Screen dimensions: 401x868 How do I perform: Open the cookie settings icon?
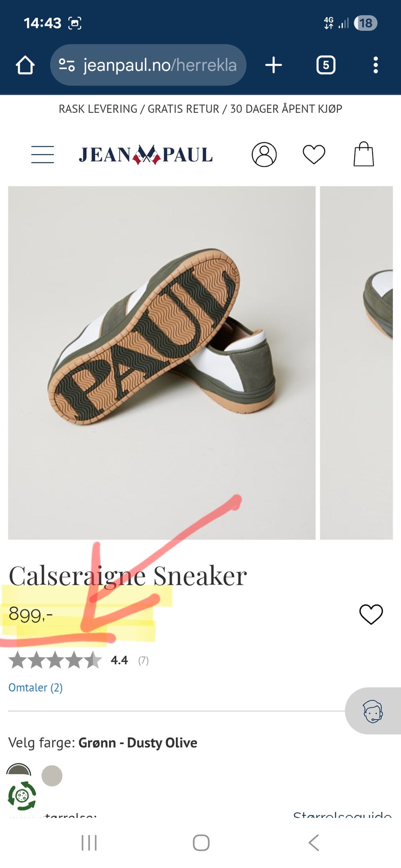[22, 796]
